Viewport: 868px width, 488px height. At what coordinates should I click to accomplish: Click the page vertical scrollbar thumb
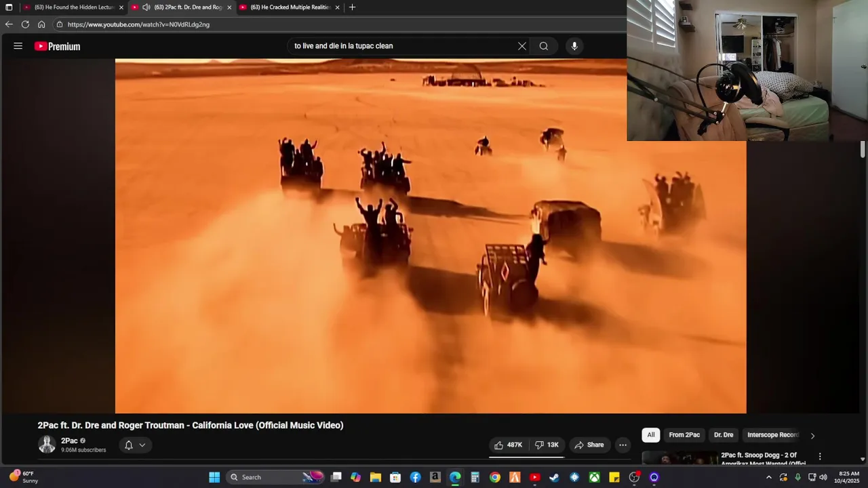pyautogui.click(x=863, y=149)
